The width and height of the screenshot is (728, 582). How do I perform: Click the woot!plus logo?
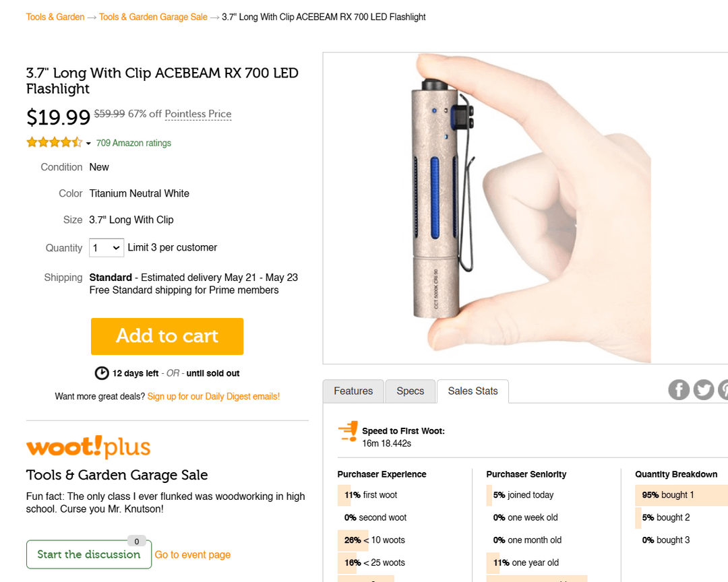(x=88, y=447)
